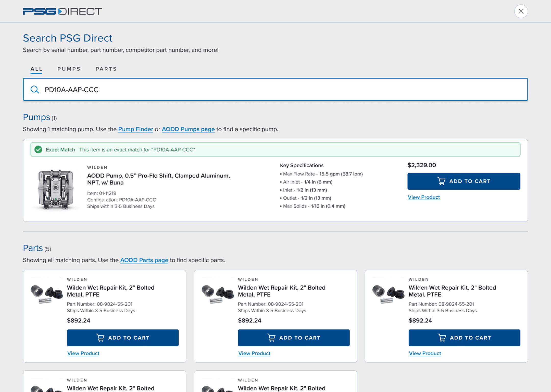Add second Wet Repair Kit to cart
Screen dimensions: 551x392
coord(294,338)
